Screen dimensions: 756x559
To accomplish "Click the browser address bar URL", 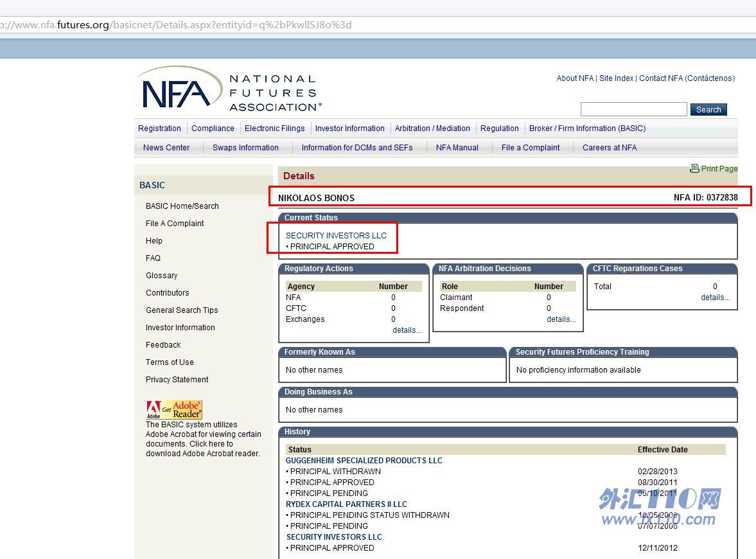I will [x=175, y=24].
